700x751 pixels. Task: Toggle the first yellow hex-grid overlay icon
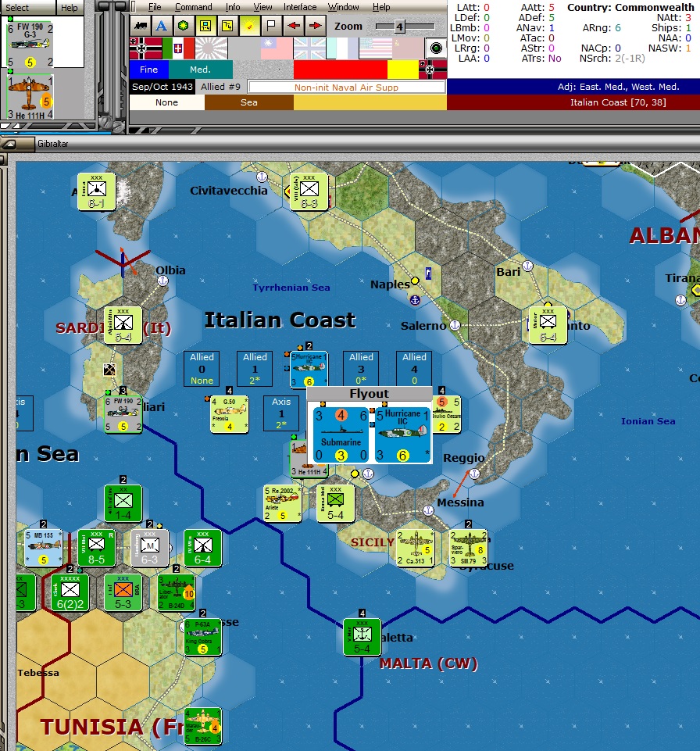coord(204,26)
